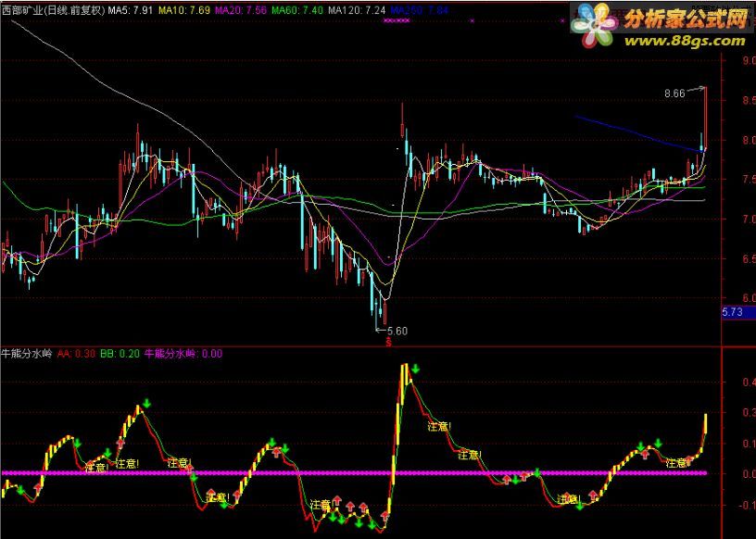Click the blue 5.73 price tag on axis
The image size is (756, 539).
point(737,312)
